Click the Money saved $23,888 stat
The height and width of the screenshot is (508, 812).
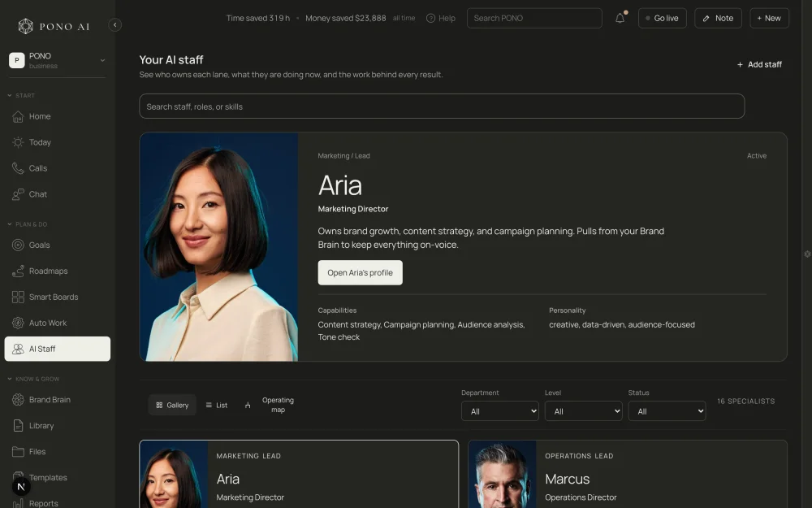[345, 18]
